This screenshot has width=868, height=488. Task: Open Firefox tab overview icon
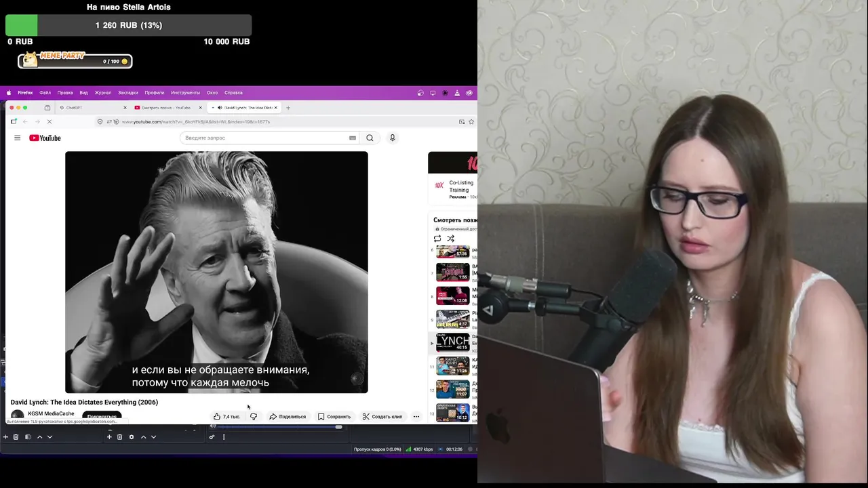point(47,108)
